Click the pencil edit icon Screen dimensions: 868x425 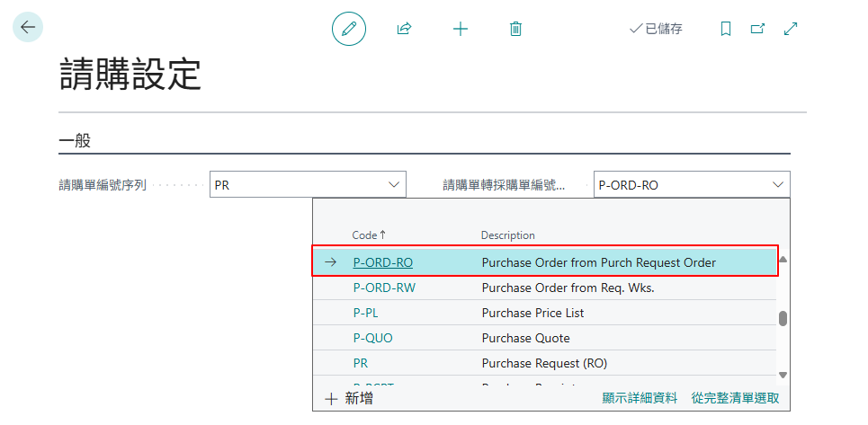(x=349, y=28)
